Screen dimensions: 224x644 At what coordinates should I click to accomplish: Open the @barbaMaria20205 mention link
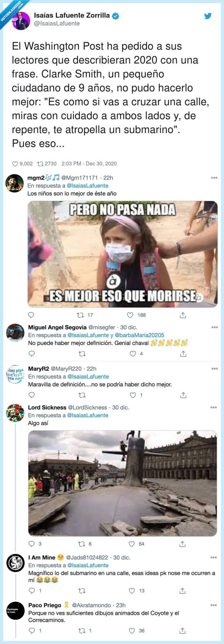tap(139, 335)
